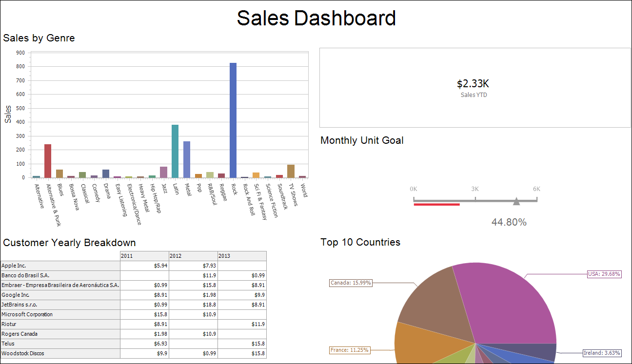The image size is (632, 364).
Task: Select the Banco do Brasil S.A. row header
Action: click(x=60, y=275)
